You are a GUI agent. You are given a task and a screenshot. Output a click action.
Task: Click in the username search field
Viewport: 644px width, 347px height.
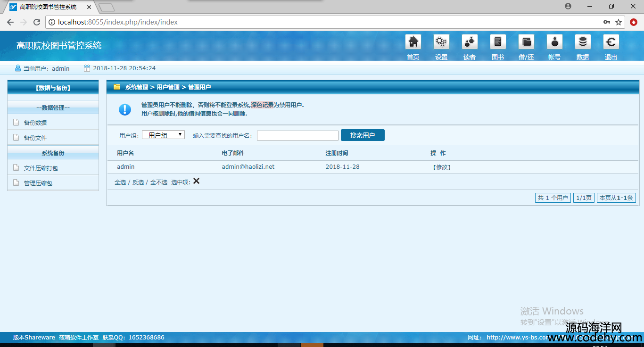pos(297,136)
